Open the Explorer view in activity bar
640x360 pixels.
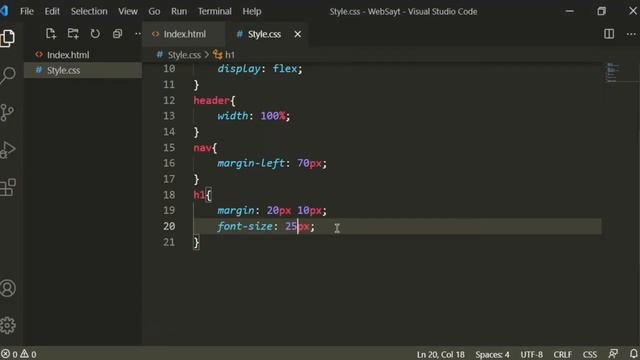click(7, 38)
